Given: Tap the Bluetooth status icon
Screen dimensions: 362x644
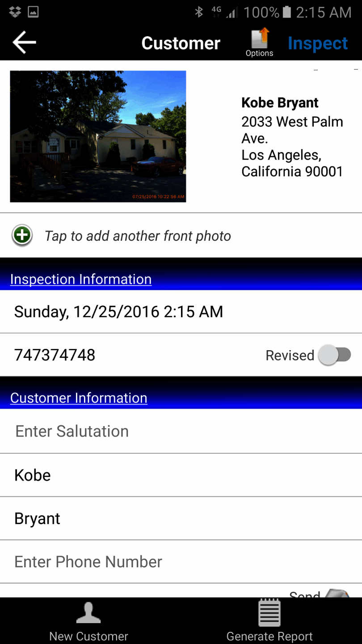Looking at the screenshot, I should (199, 12).
